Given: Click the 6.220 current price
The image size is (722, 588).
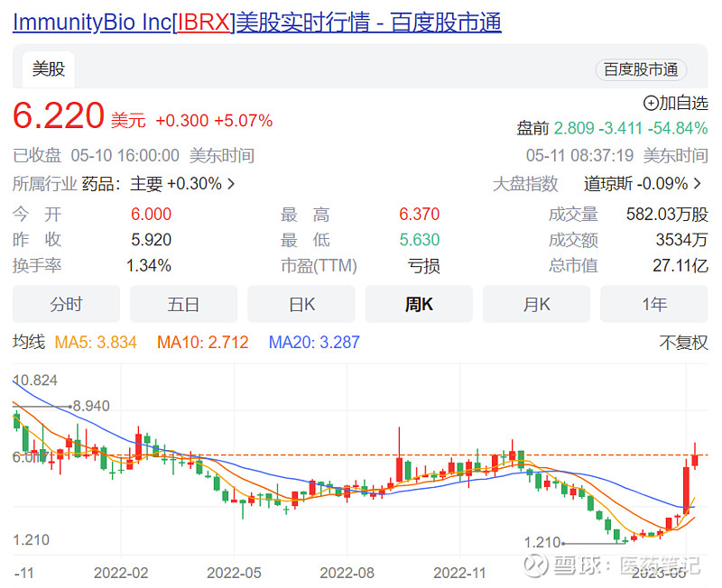Looking at the screenshot, I should pos(59,115).
